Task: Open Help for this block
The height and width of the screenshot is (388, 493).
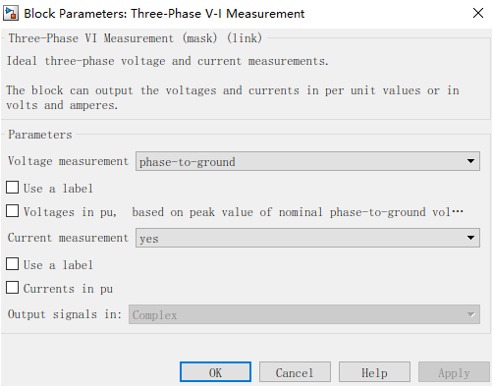Action: [374, 372]
